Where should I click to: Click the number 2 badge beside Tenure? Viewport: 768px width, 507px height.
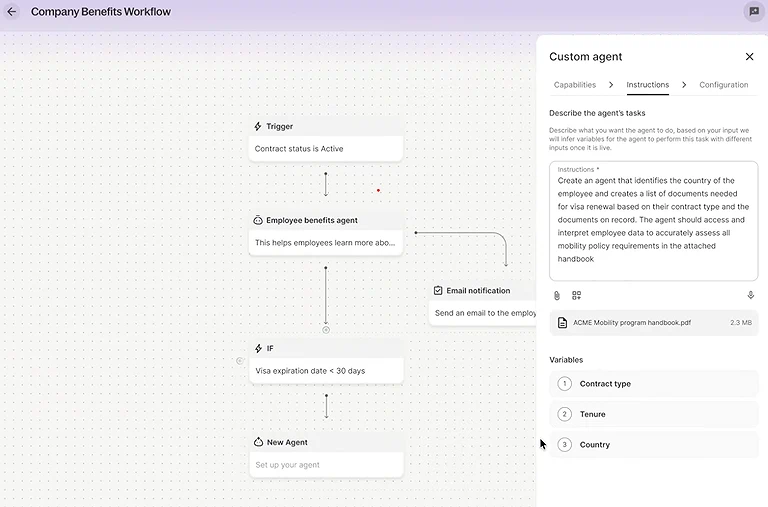(564, 414)
